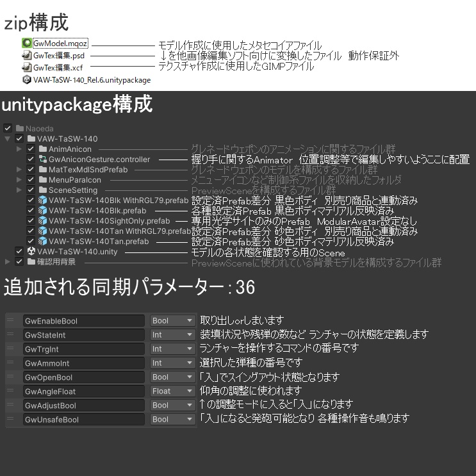The width and height of the screenshot is (476, 476).
Task: Select the VAW-TaSW-140_Rel.6.unitypackage file name
Action: [x=92, y=80]
